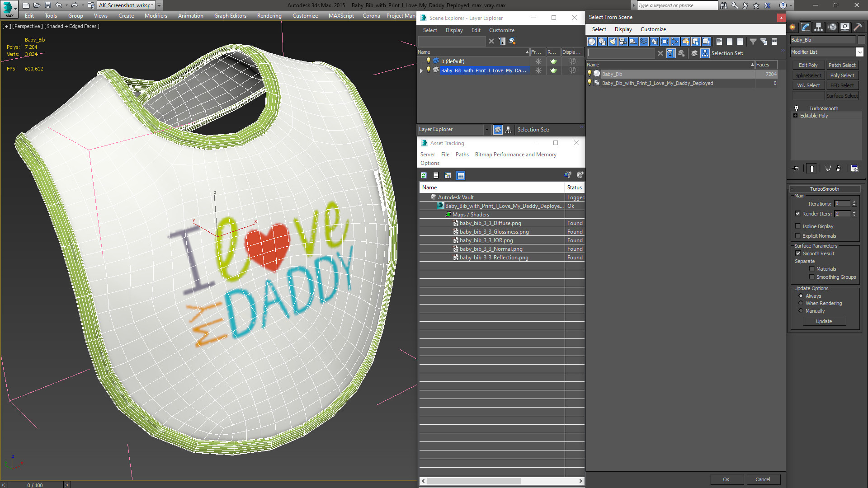The height and width of the screenshot is (488, 868).
Task: Click Cancel button in Select From Scene
Action: 763,479
